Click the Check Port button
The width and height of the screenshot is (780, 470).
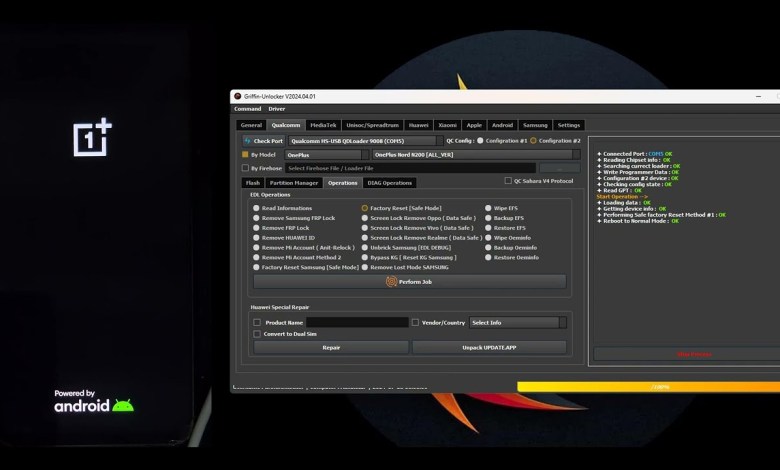(x=264, y=141)
